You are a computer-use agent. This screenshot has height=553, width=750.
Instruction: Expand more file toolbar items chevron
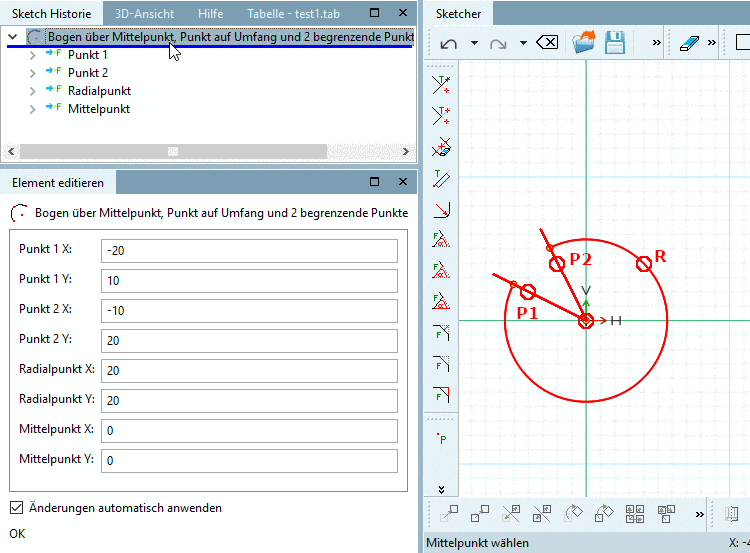656,43
